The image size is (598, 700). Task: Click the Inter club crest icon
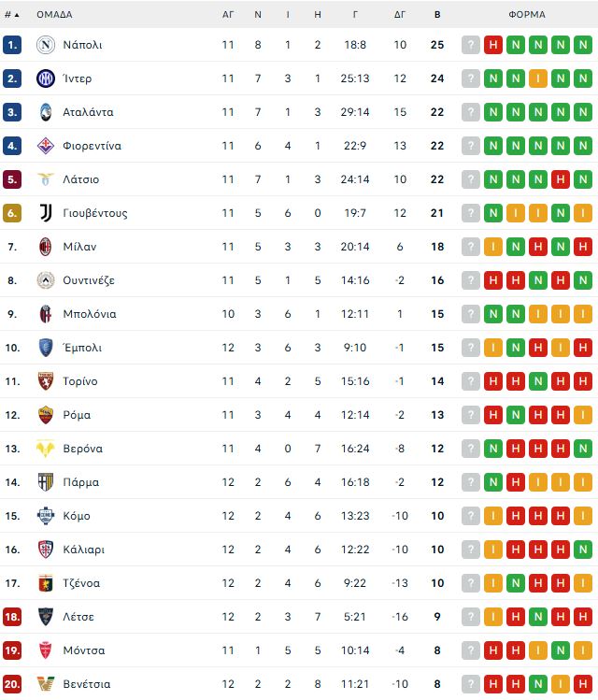pos(46,79)
